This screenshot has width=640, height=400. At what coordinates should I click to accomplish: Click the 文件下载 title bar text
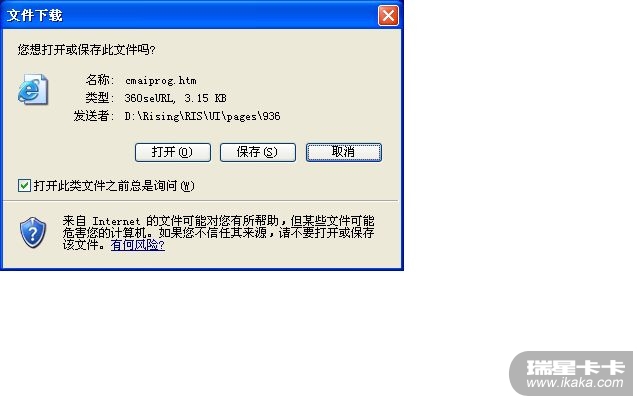[x=35, y=16]
